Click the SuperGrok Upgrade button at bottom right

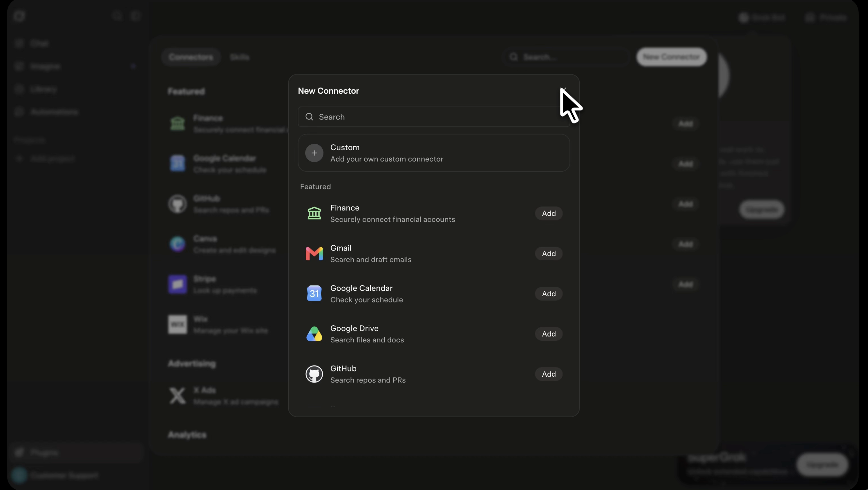pyautogui.click(x=822, y=465)
